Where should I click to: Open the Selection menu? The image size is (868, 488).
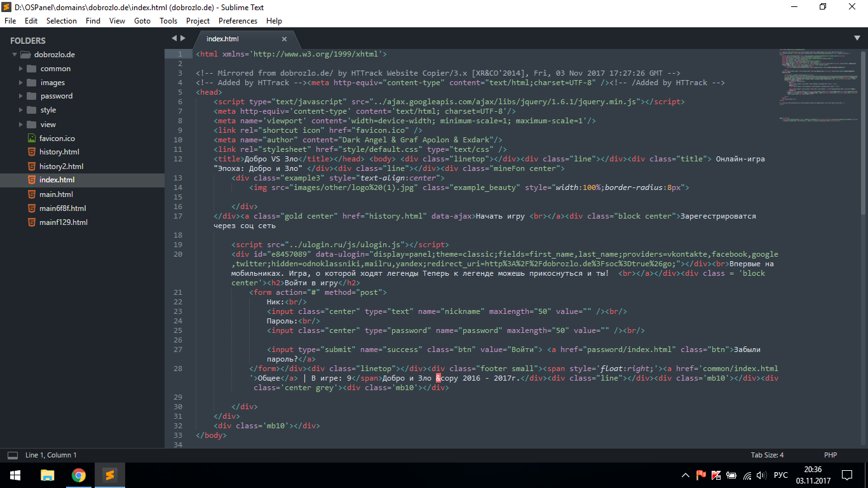(62, 21)
